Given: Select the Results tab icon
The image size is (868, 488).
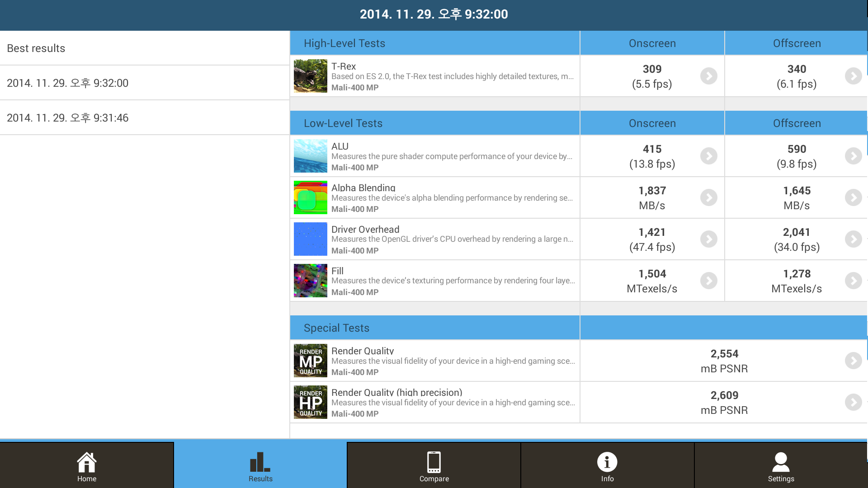Looking at the screenshot, I should (x=260, y=462).
